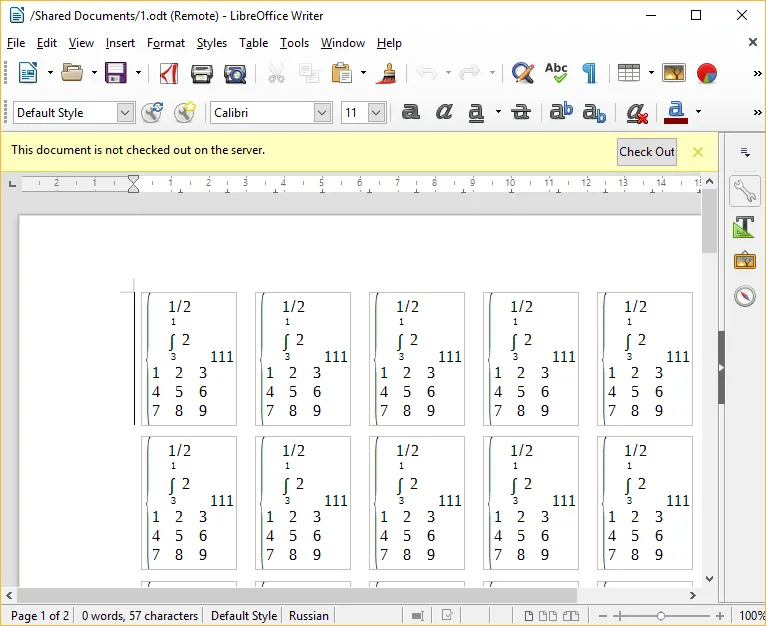Toggle bold formatting

pos(410,112)
